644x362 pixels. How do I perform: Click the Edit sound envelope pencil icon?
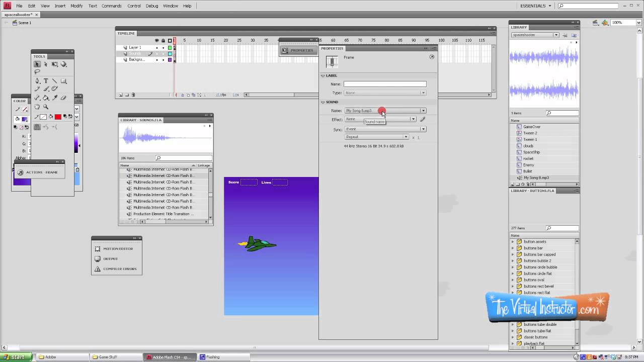423,119
